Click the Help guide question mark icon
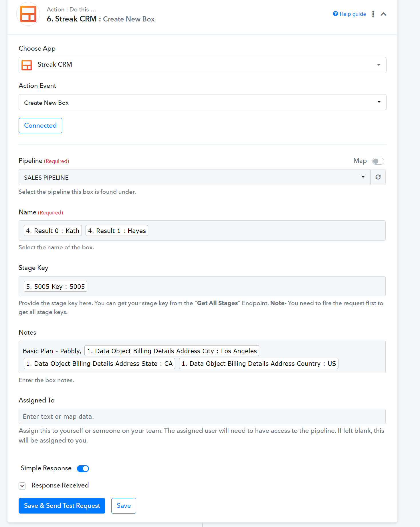This screenshot has width=420, height=527. [x=335, y=14]
